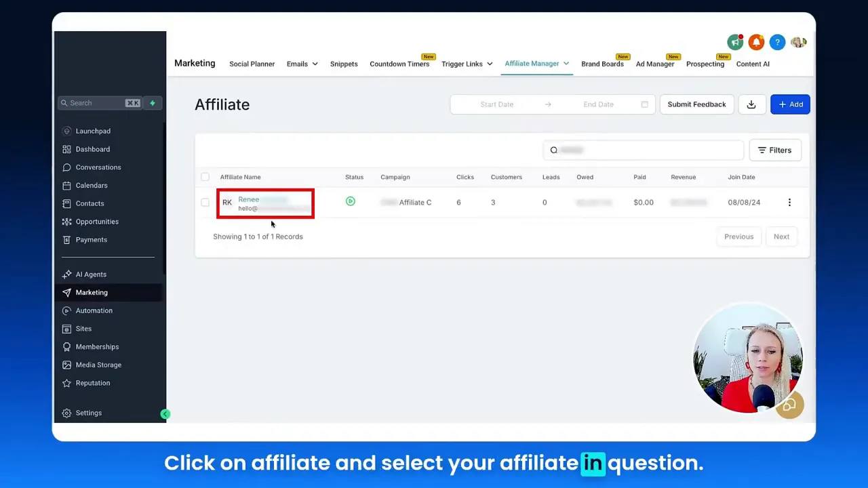Click the End Date field
This screenshot has width=868, height=488.
point(598,104)
